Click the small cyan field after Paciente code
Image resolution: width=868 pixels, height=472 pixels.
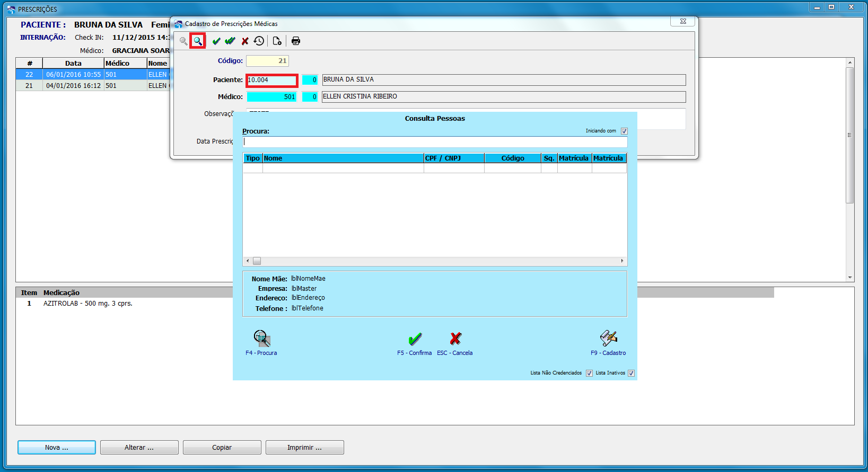click(x=310, y=80)
